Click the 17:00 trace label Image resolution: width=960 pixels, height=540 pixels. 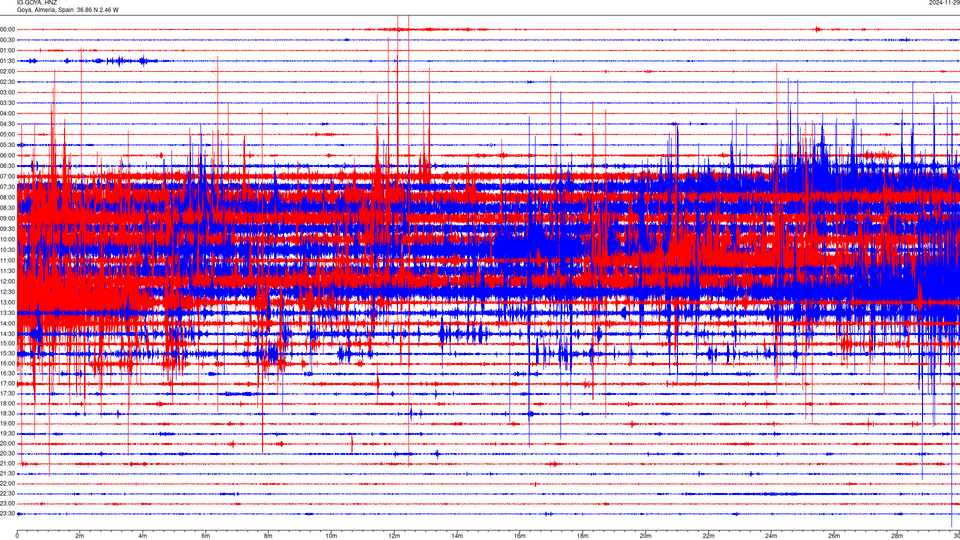pos(8,383)
